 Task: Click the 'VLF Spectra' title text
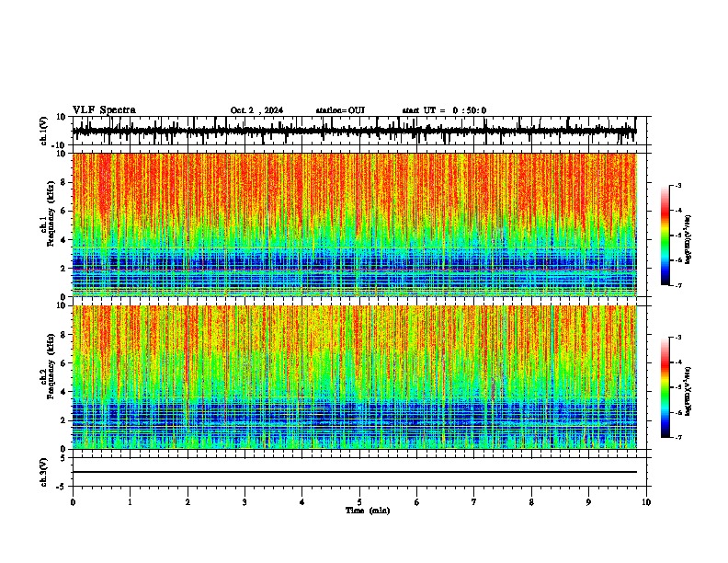[104, 110]
